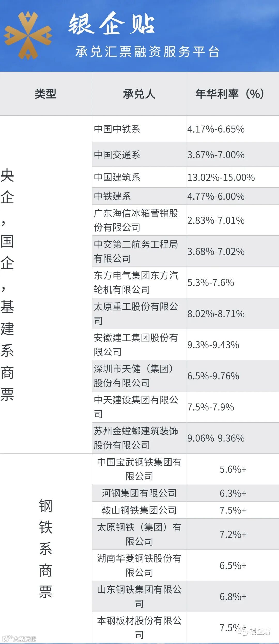Click the 钢铁系商票 category cell
Viewport: 279px width, 644px height.
[46, 548]
